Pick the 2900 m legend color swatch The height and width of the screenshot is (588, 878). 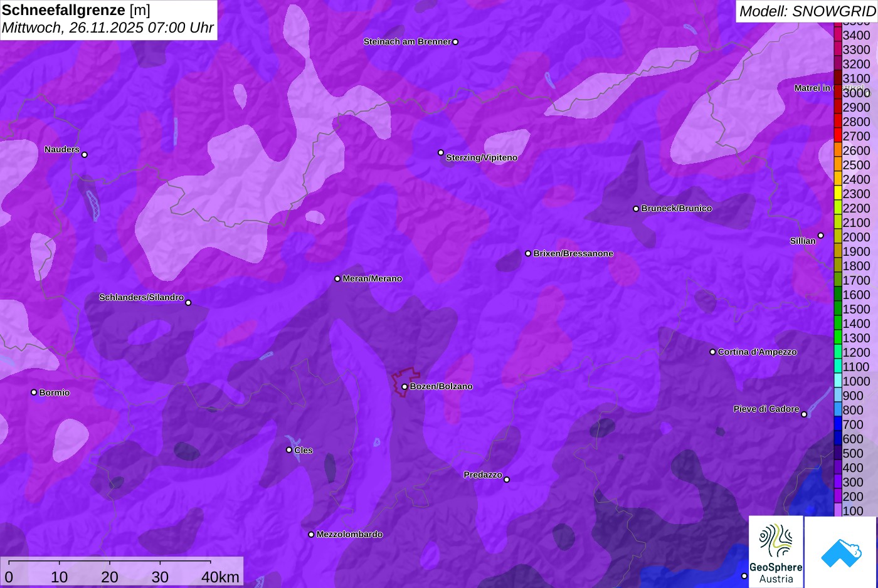838,107
